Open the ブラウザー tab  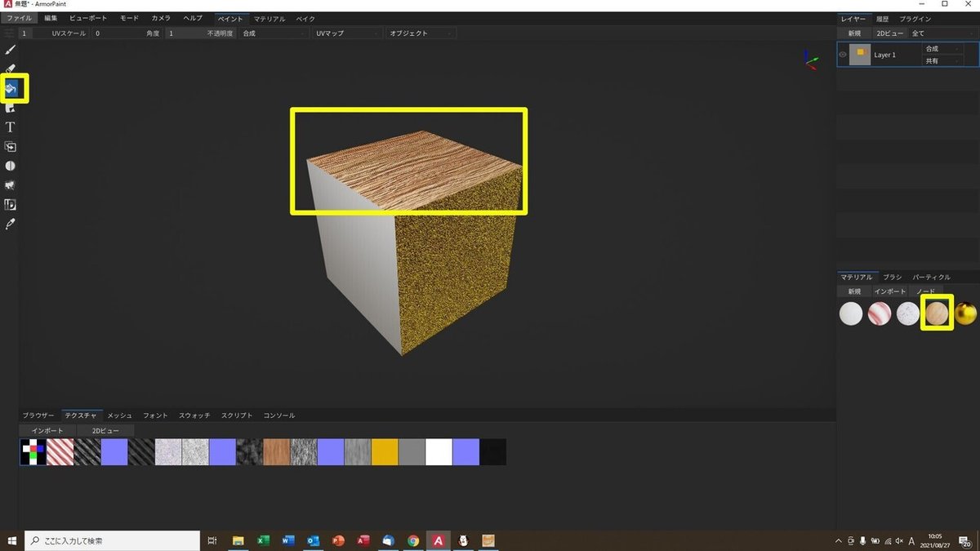point(38,415)
